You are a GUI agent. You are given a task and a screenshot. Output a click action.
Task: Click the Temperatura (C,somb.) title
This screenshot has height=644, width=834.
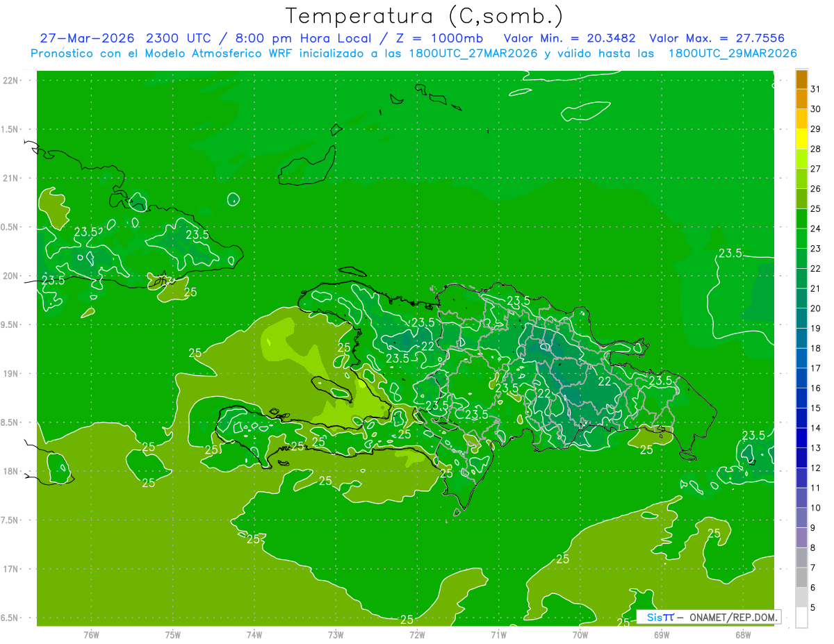pos(424,15)
